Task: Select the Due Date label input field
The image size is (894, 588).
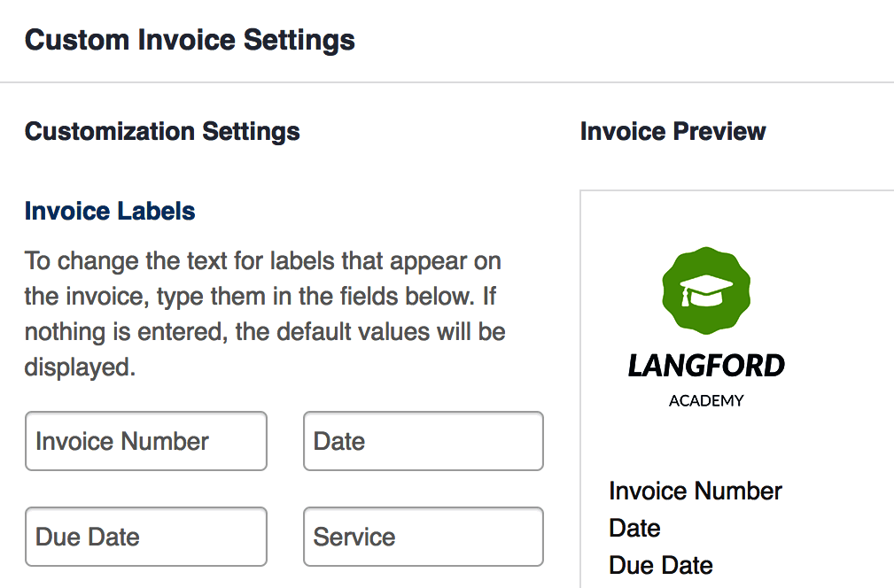Action: pos(146,537)
